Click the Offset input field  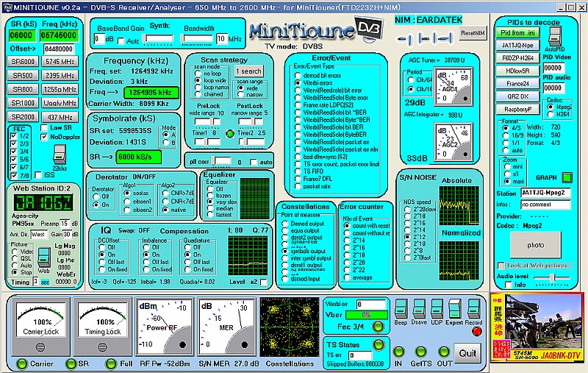tap(59, 49)
